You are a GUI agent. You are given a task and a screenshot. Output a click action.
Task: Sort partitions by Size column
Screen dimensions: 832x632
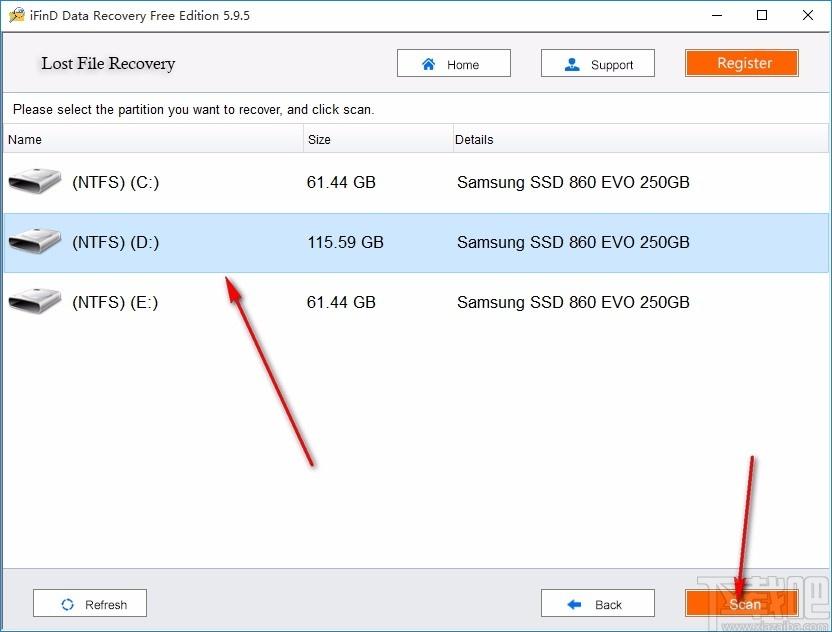(378, 140)
